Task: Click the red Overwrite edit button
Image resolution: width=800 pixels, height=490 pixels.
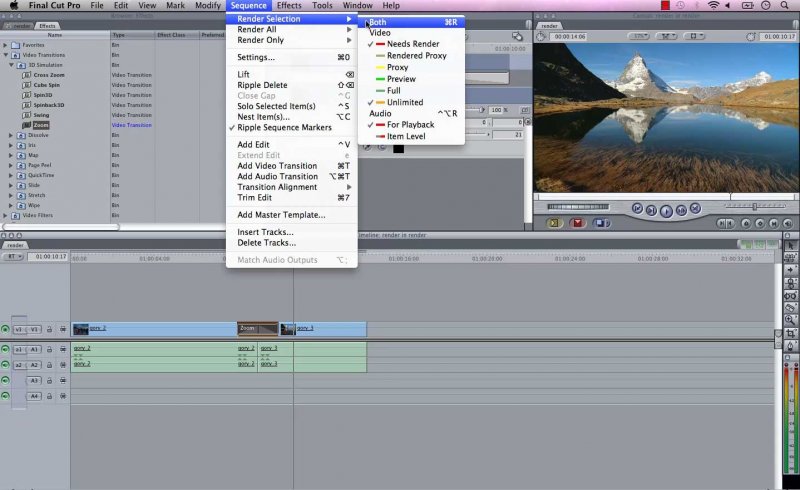Action: click(577, 224)
